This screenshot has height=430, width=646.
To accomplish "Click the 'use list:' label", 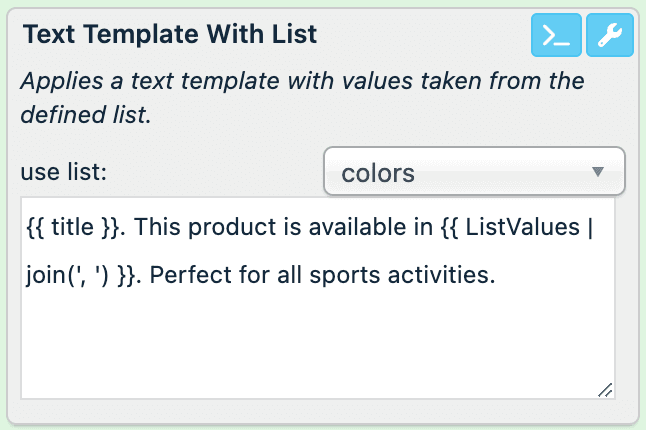I will tap(64, 171).
